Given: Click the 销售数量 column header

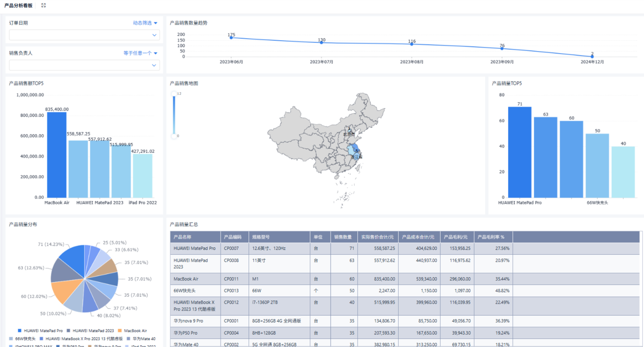Looking at the screenshot, I should (343, 237).
